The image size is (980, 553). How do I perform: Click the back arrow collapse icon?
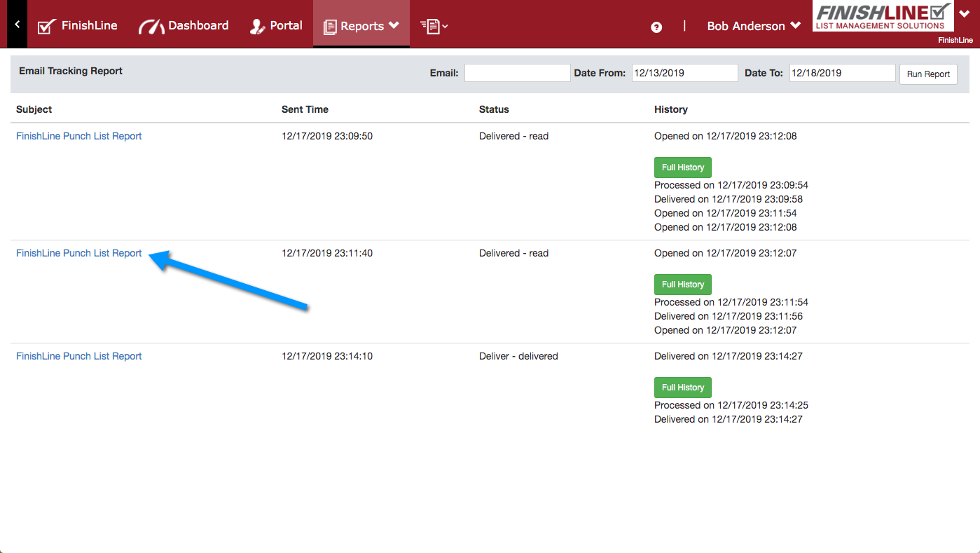tap(17, 25)
